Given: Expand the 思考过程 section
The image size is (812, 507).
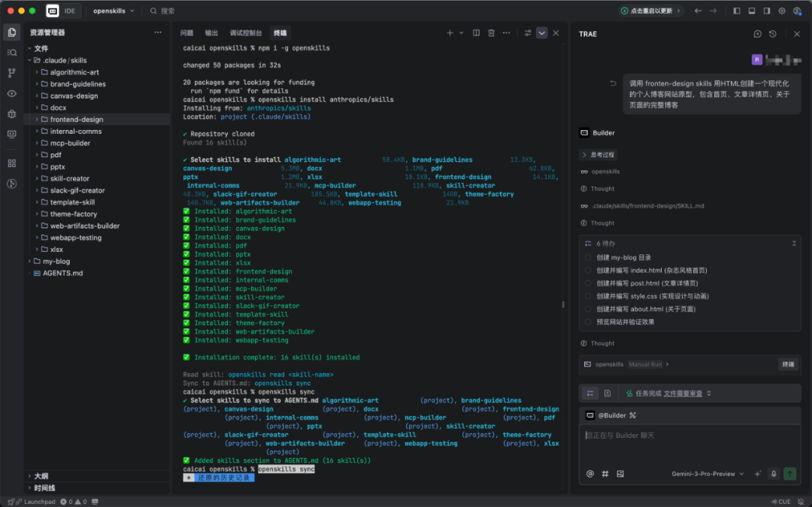Looking at the screenshot, I should 598,154.
